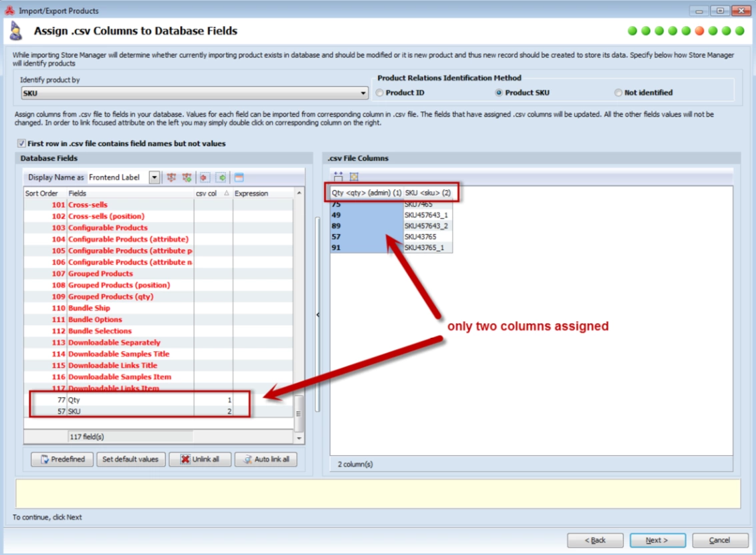
Task: Go to previous step with Back button
Action: point(595,540)
